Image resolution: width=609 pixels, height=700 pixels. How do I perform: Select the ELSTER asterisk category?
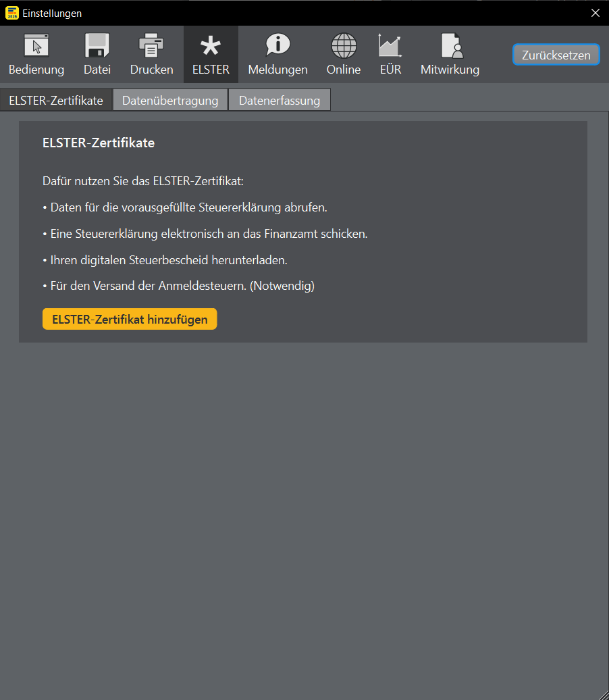211,54
